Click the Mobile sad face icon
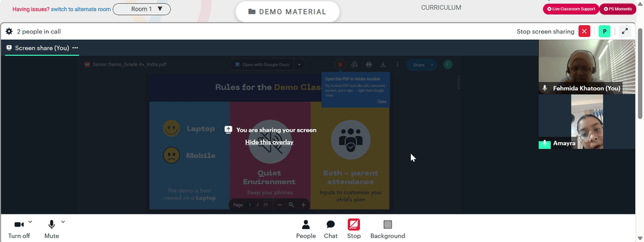The width and height of the screenshot is (644, 242). 171,155
